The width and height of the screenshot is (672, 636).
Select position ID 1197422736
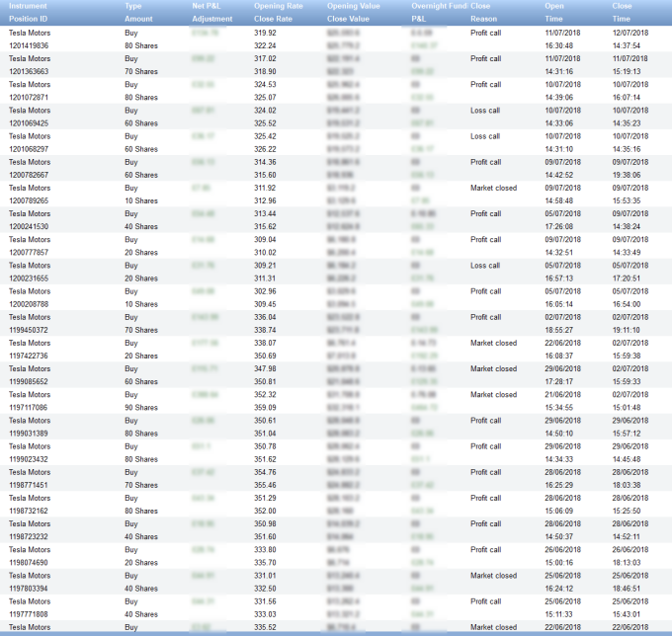point(29,356)
